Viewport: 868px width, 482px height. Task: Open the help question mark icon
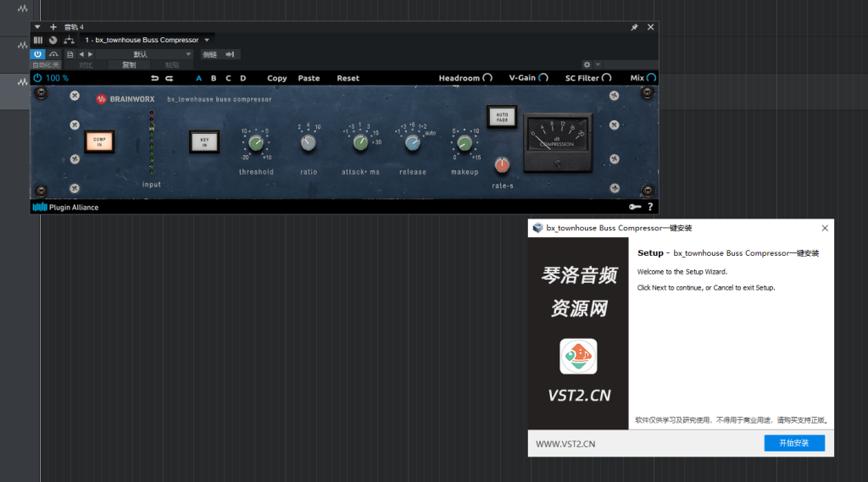[650, 207]
